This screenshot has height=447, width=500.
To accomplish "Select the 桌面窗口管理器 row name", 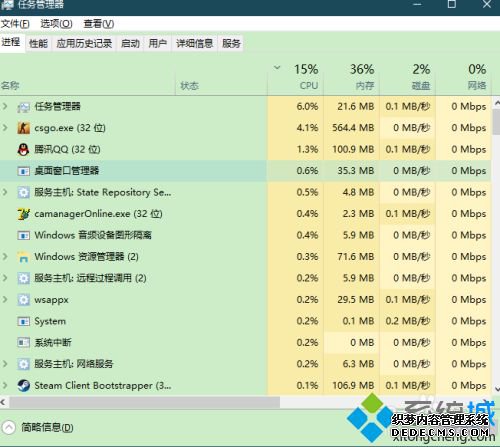I will (x=67, y=171).
